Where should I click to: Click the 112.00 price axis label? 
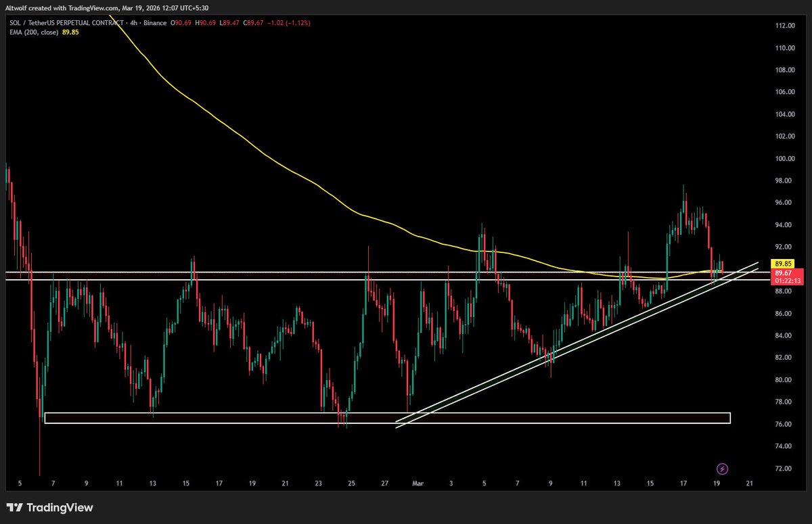click(x=784, y=26)
